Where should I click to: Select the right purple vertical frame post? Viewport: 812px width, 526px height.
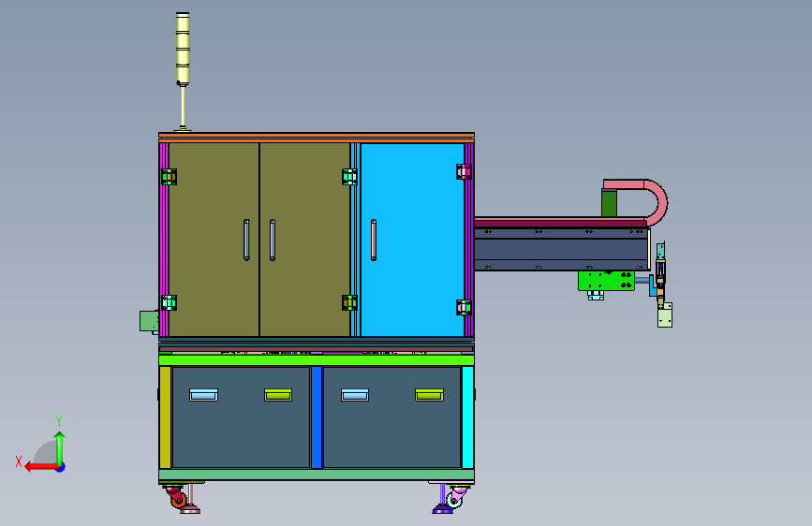pos(469,240)
